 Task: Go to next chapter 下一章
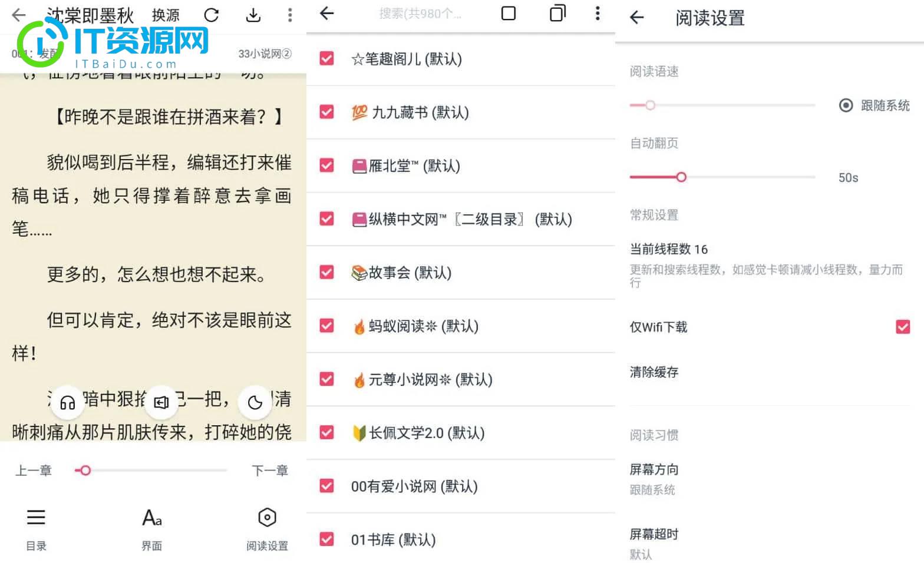point(270,471)
